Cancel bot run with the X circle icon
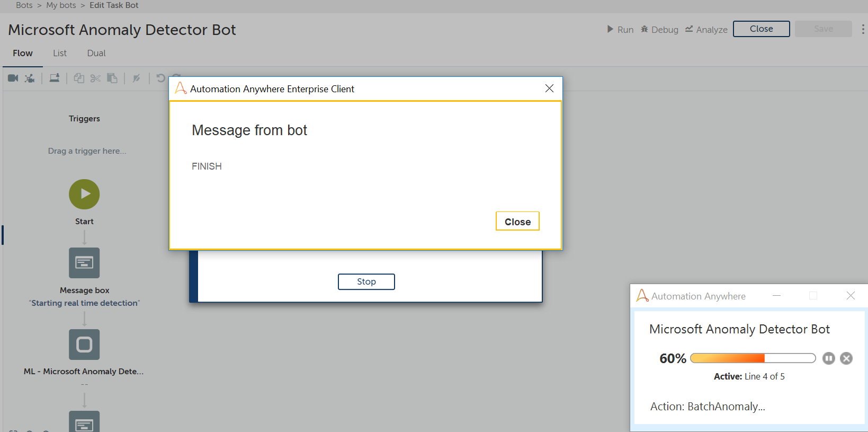 (846, 358)
